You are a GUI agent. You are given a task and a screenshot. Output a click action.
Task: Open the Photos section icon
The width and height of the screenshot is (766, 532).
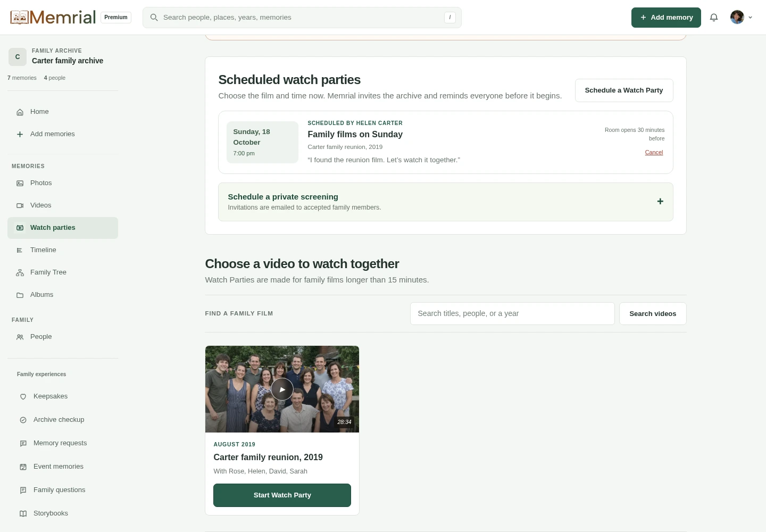pyautogui.click(x=20, y=183)
